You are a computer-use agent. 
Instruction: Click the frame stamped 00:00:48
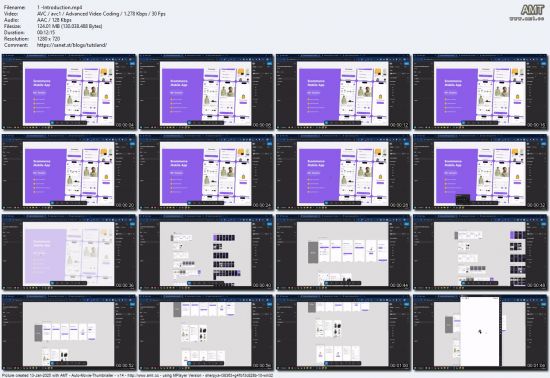[481, 252]
